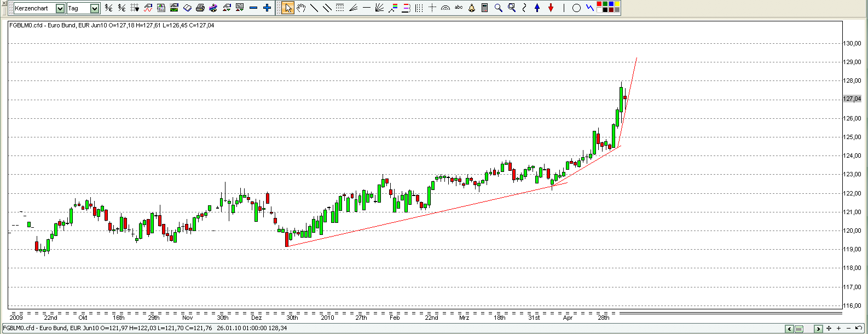This screenshot has width=868, height=334.
Task: Open the color palette settings icon
Action: point(213,8)
